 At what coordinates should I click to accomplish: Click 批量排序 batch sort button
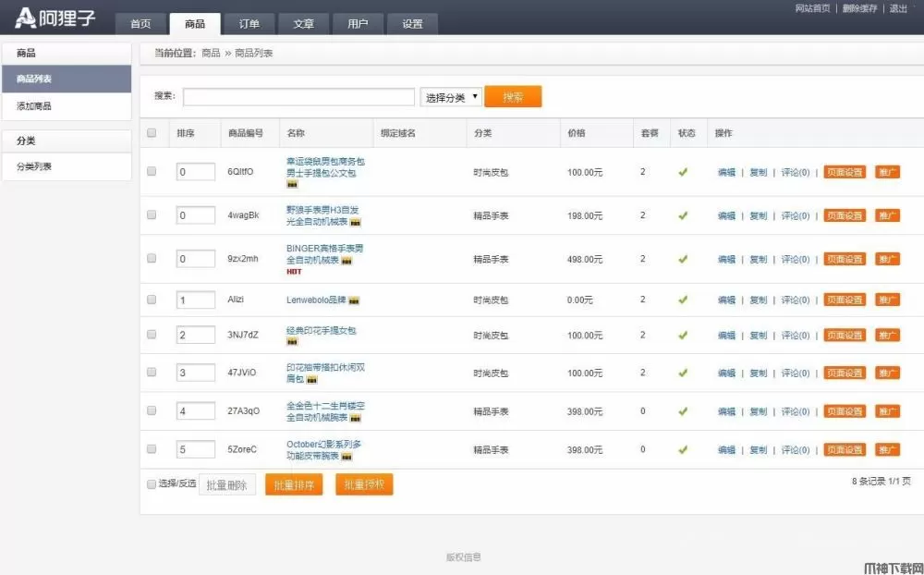tap(293, 483)
